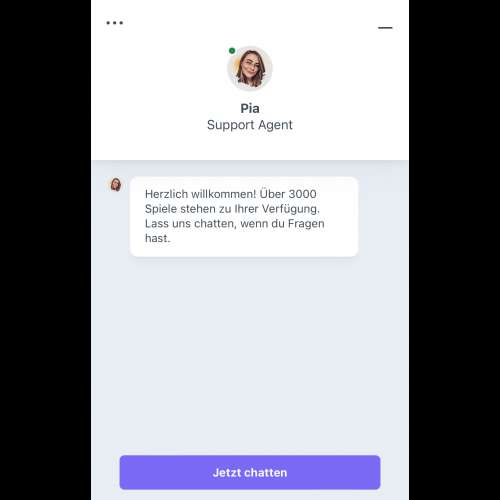This screenshot has width=500, height=500.
Task: Click the Support Agent subtitle
Action: click(250, 125)
